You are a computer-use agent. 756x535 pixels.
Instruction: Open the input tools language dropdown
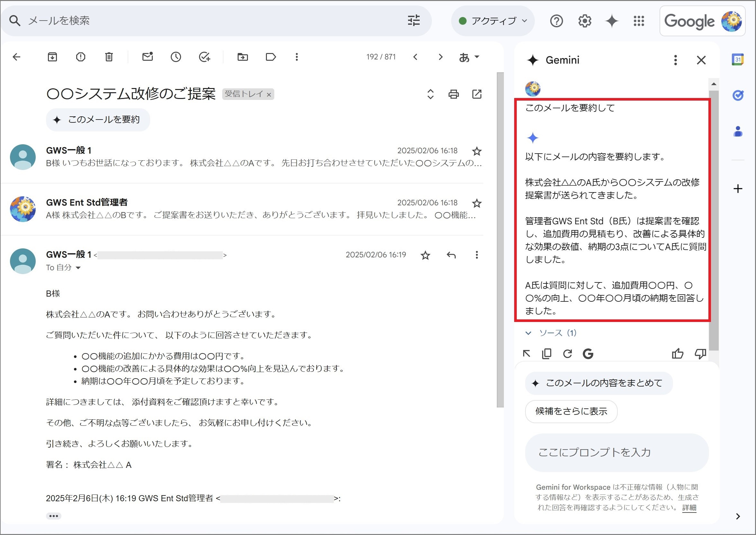pyautogui.click(x=469, y=57)
